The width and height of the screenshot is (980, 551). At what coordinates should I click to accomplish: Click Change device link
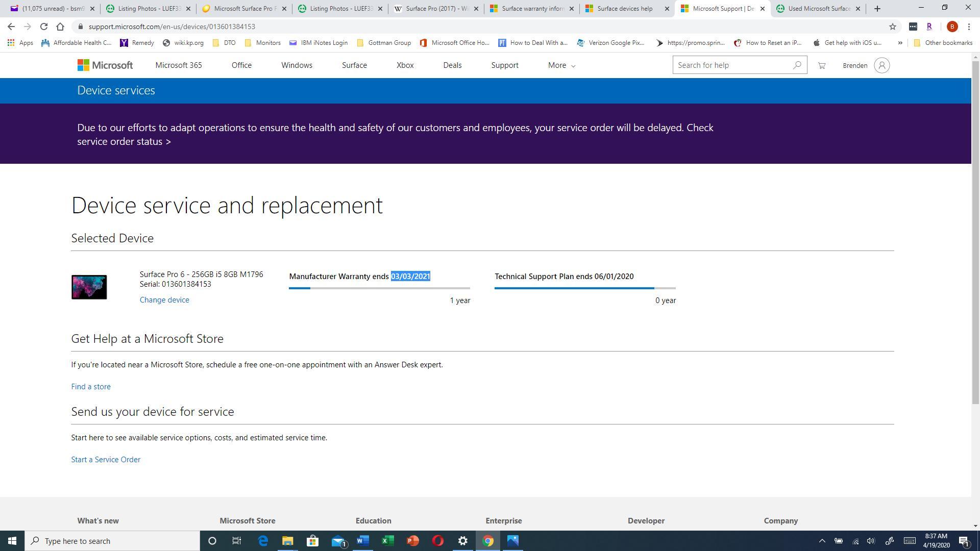pyautogui.click(x=164, y=300)
